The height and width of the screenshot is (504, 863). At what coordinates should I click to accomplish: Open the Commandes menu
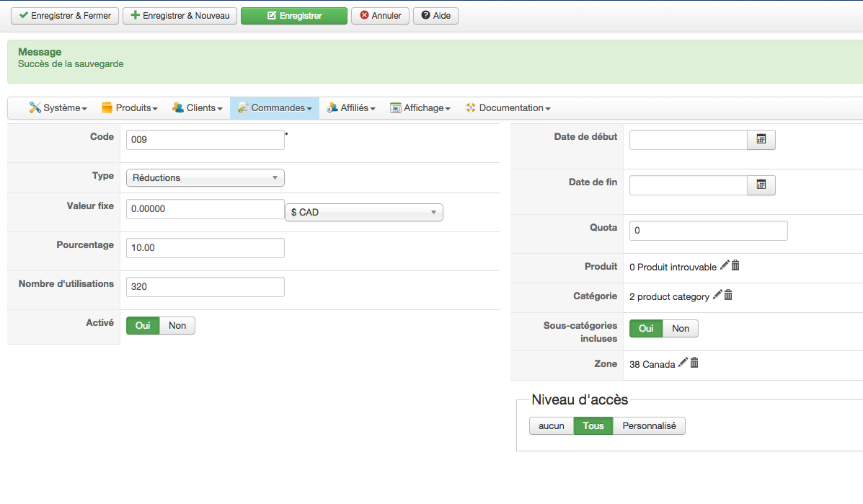275,108
